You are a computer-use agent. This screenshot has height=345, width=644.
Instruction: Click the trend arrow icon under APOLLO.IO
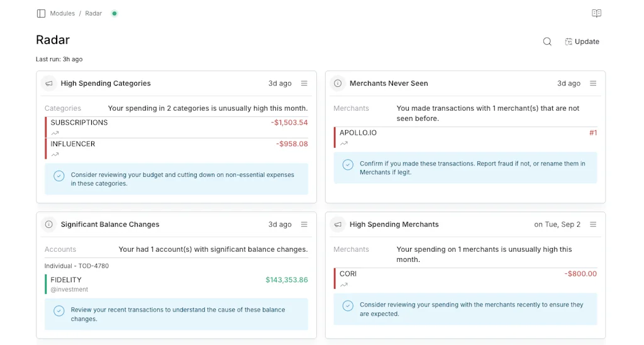(x=344, y=144)
